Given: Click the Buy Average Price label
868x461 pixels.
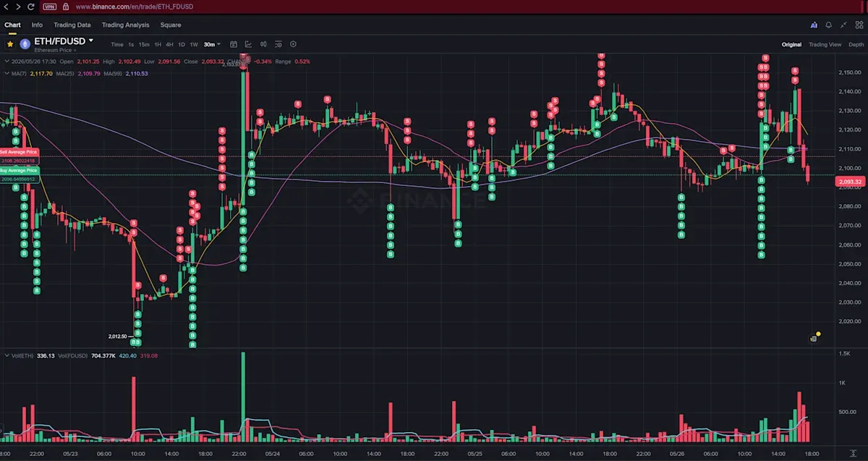Looking at the screenshot, I should 19,169.
